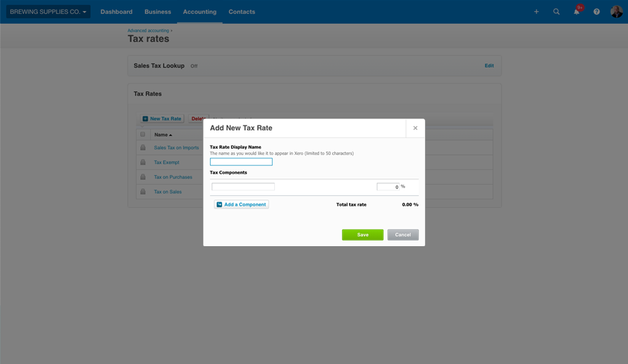
Task: Go to the Dashboard tab
Action: [x=117, y=12]
